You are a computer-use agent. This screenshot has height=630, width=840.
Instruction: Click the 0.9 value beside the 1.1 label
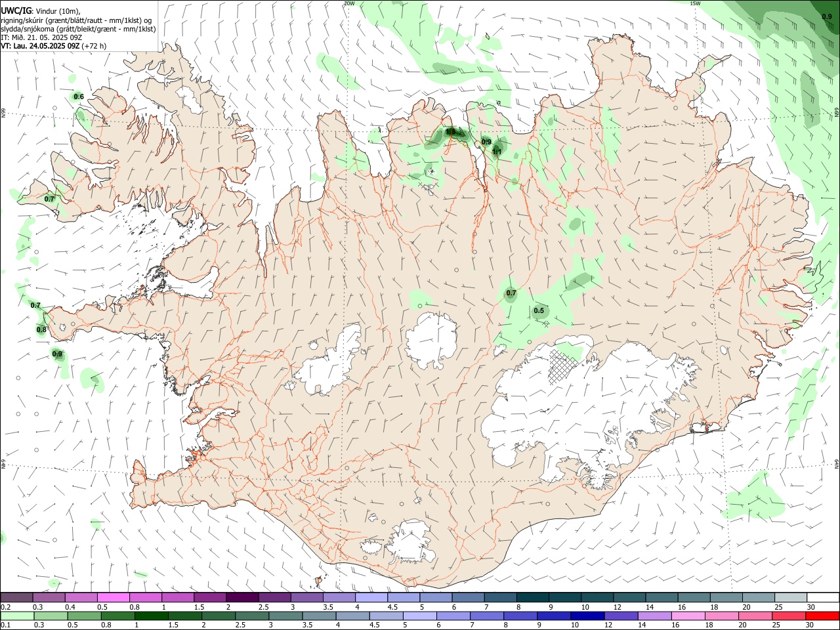(486, 142)
